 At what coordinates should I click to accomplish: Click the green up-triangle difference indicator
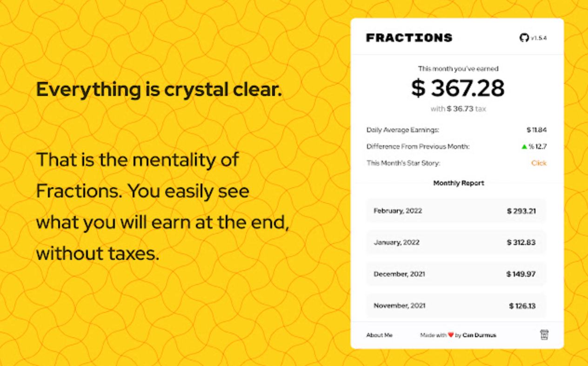pyautogui.click(x=524, y=147)
